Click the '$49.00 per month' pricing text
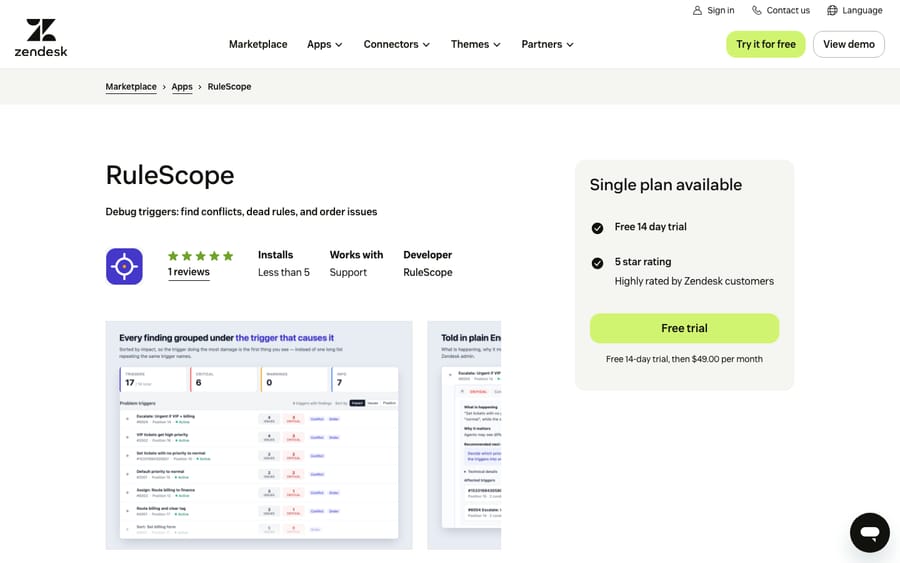 pos(727,359)
